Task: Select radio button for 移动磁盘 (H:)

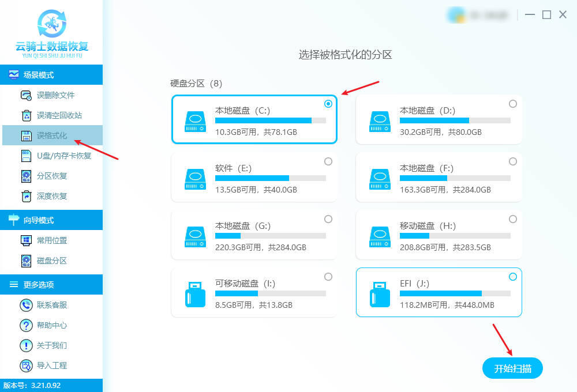Action: tap(512, 219)
